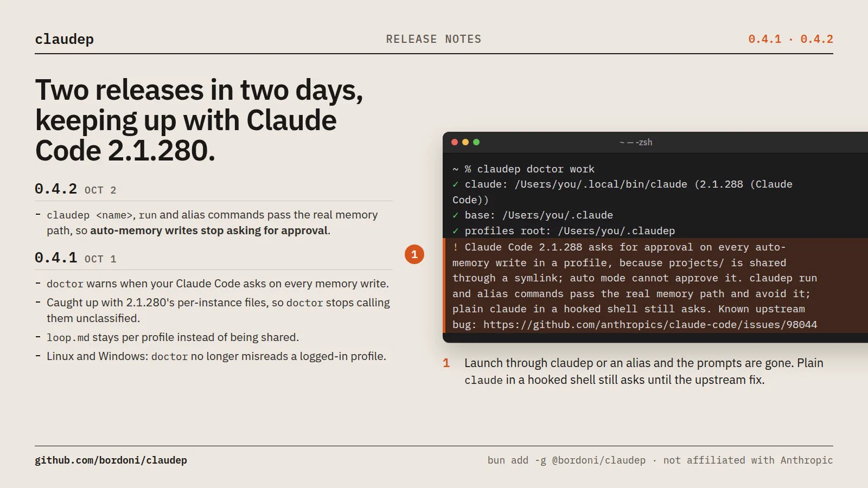Screen dimensions: 868x488
Task: Click the 'Launch through claudep or an alias' caption
Action: [x=644, y=371]
